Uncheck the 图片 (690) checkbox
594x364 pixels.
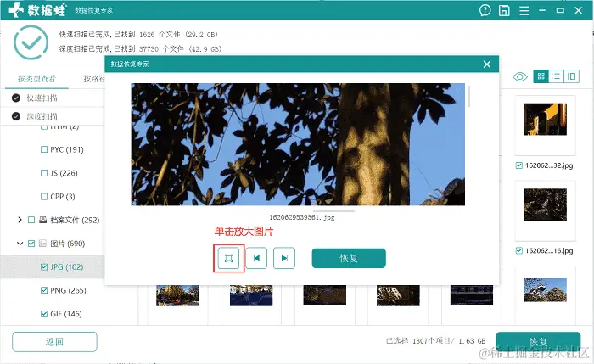coord(31,244)
